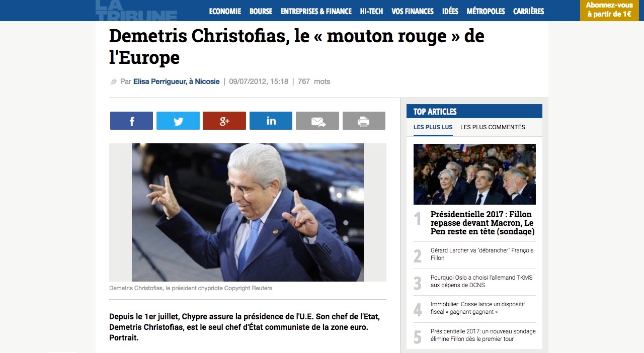Share article on LinkedIn
Screen dimensions: 644x353
pos(271,121)
